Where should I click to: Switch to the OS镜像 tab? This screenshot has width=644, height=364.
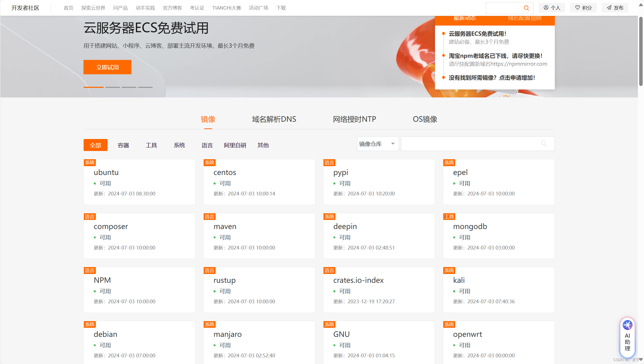coord(425,119)
